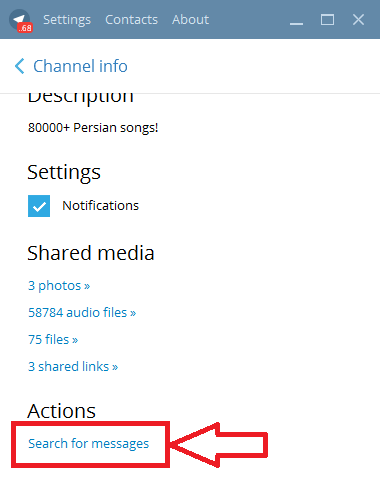Select the 80000+ Persian songs description text
Viewport: 380px width, 480px height.
(x=93, y=128)
